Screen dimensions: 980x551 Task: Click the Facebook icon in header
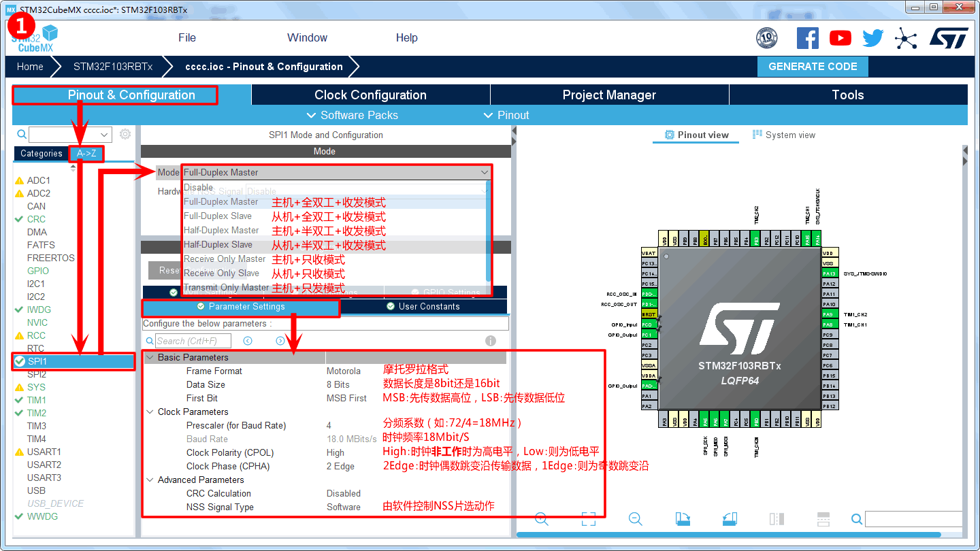807,38
